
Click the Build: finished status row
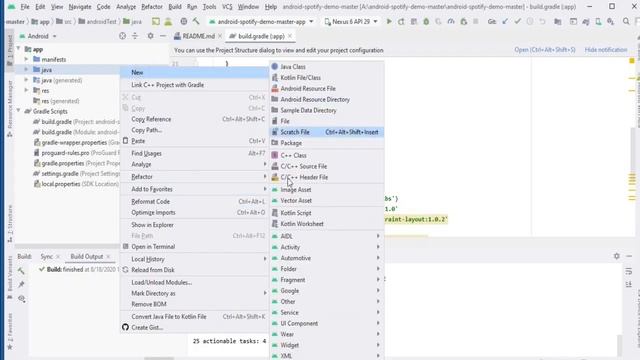(78, 269)
